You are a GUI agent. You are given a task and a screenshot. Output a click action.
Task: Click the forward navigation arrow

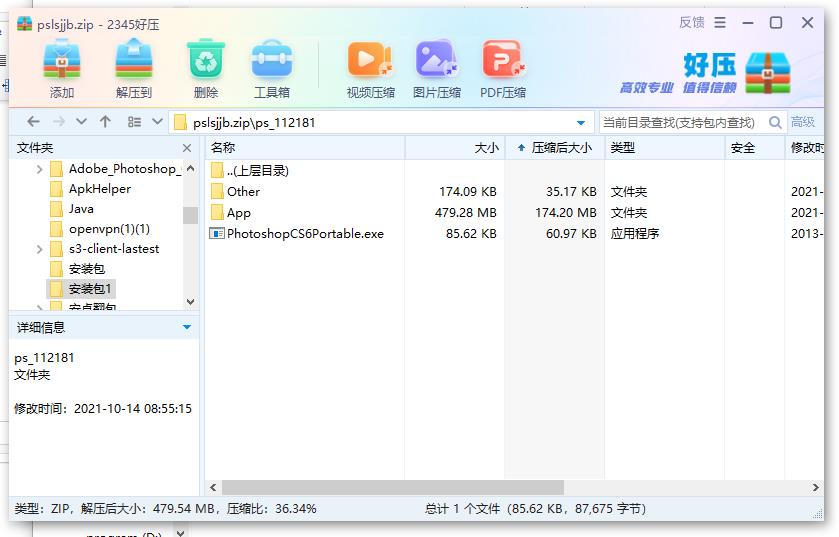[x=59, y=122]
